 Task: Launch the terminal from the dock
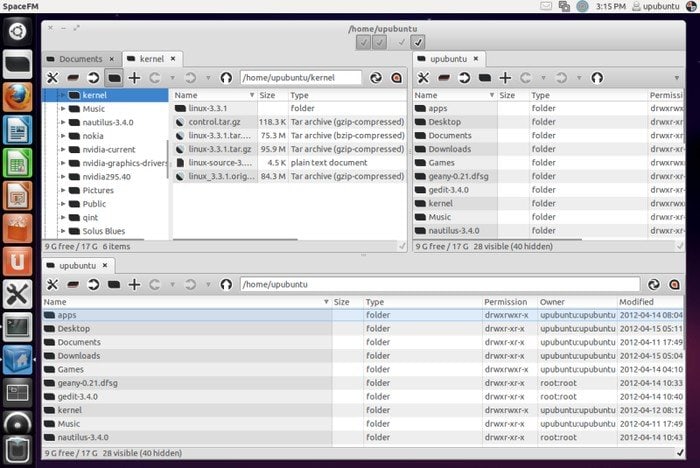coord(17,327)
